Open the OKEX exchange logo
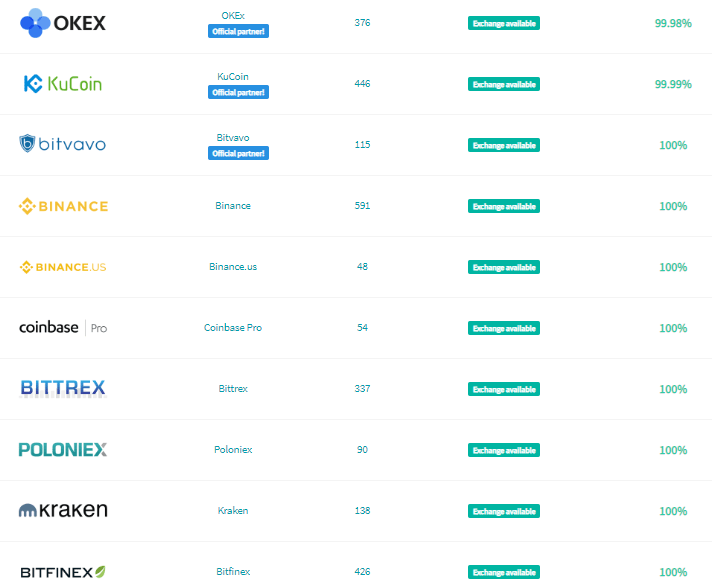 63,23
